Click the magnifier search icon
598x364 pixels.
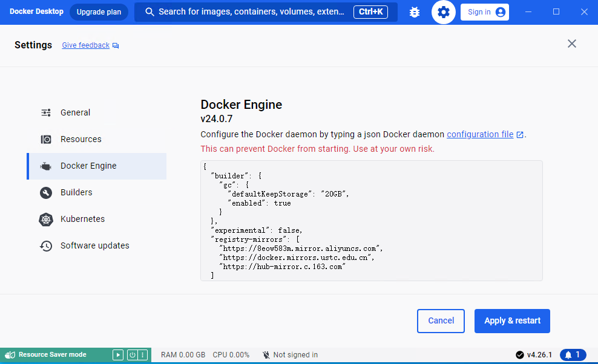(x=149, y=12)
